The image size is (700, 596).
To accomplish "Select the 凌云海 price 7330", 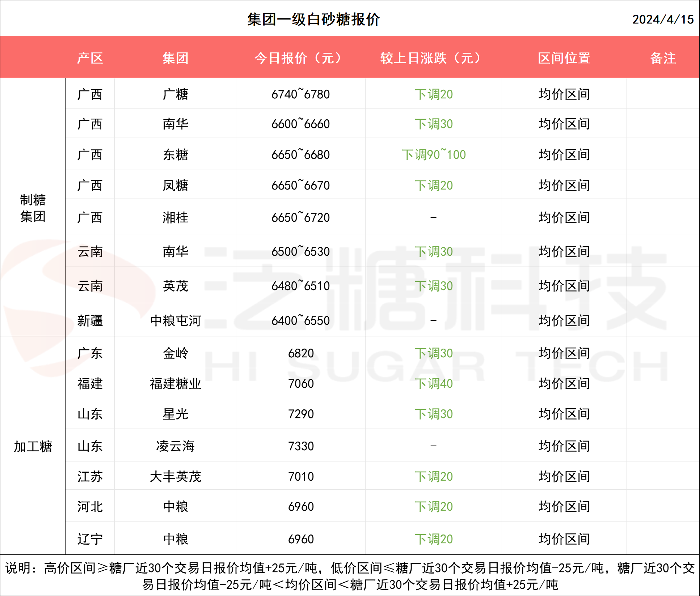I will 300,446.
